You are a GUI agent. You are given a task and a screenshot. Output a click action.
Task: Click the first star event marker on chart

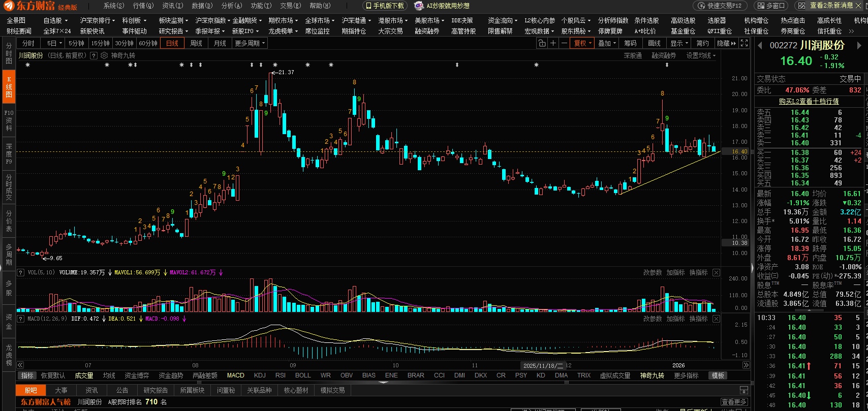[27, 65]
